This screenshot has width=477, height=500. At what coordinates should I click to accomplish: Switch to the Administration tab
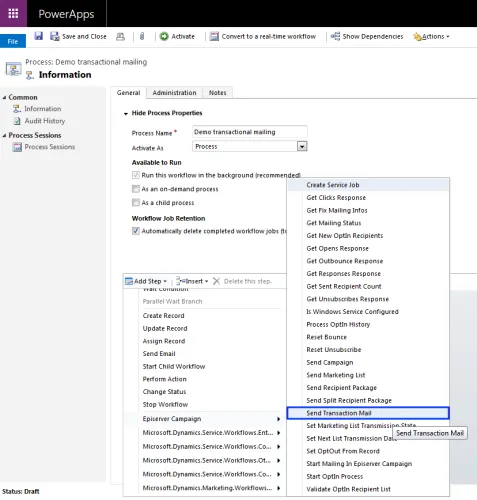click(174, 93)
